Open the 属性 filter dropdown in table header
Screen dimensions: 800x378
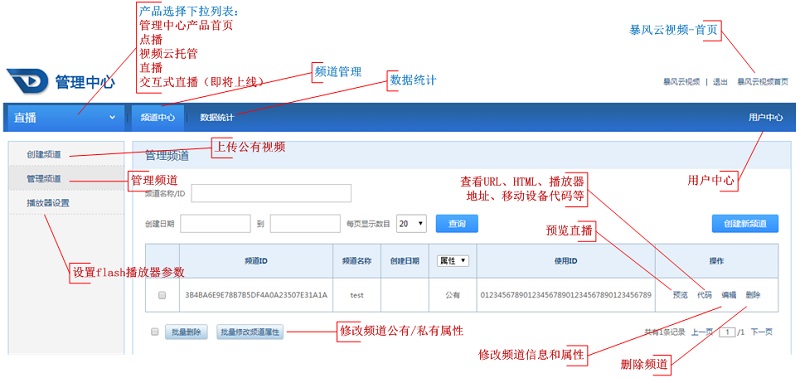click(453, 261)
